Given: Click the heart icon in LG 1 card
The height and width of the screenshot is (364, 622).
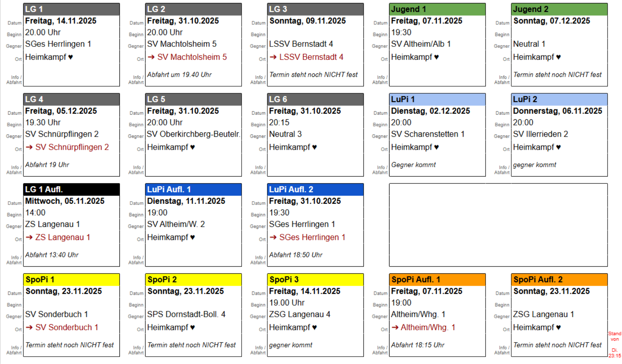Looking at the screenshot, I should [70, 57].
